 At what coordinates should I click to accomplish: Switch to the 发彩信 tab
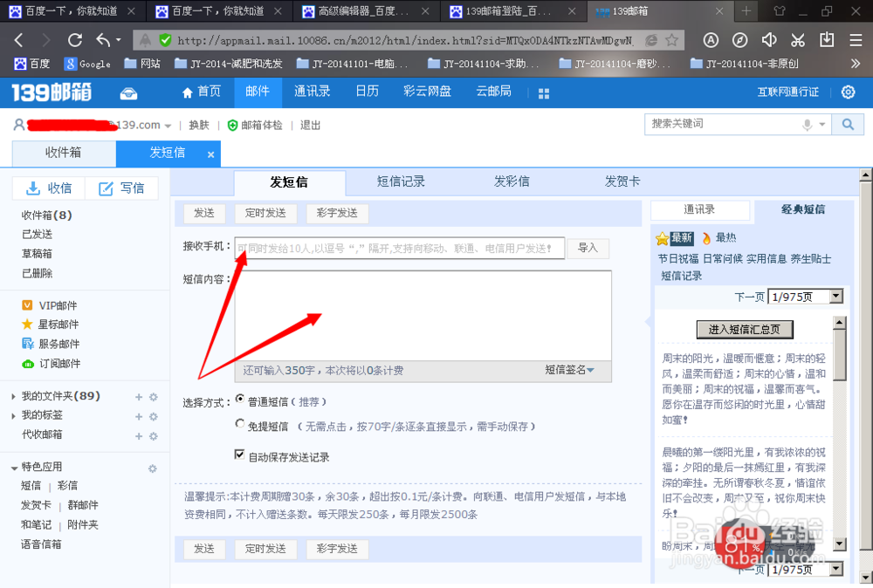(512, 181)
